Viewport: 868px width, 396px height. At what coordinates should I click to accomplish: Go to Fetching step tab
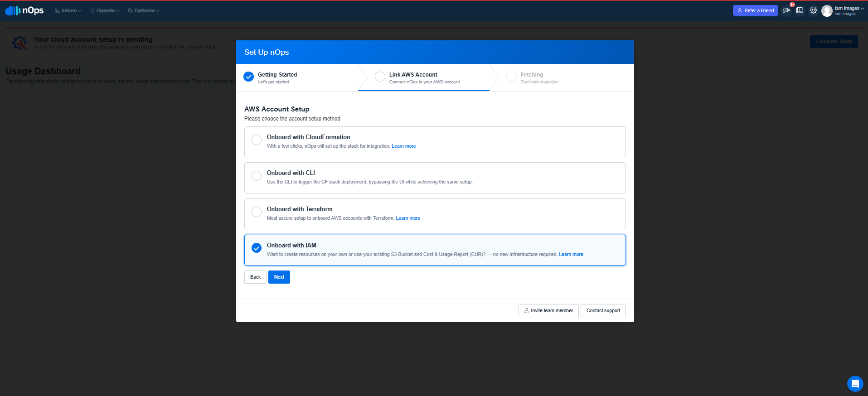pos(562,77)
